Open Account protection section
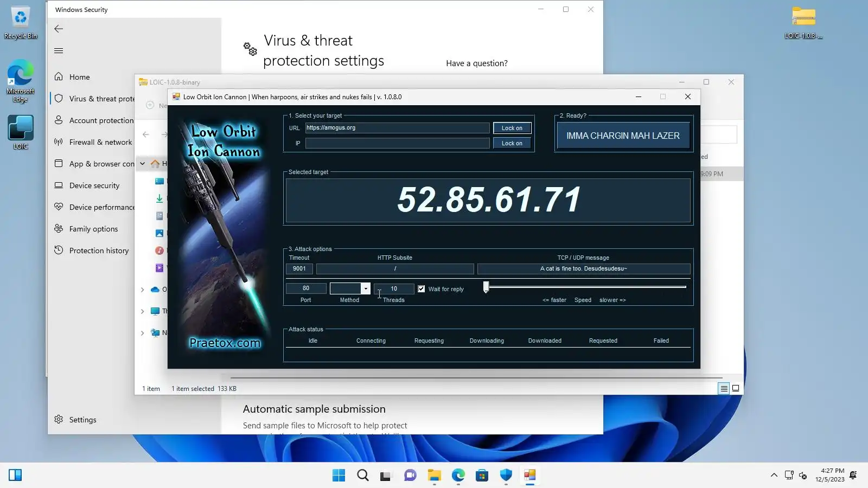The height and width of the screenshot is (488, 868). (93, 120)
